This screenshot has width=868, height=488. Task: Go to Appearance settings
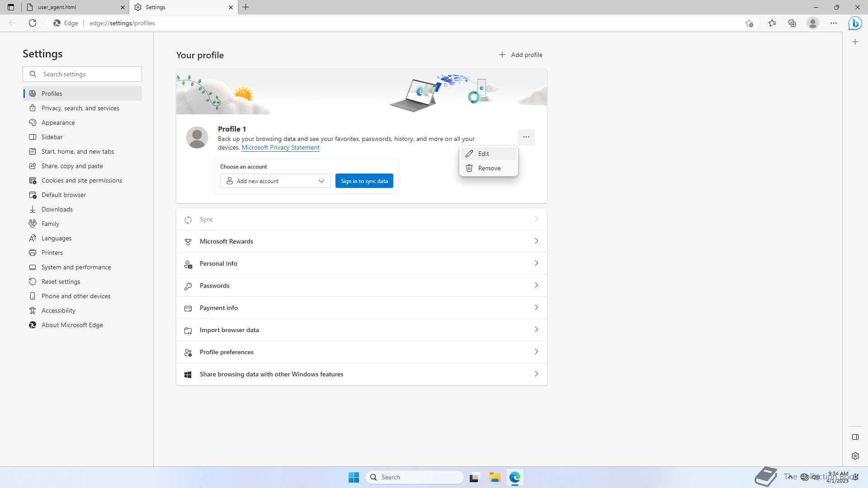(x=82, y=122)
